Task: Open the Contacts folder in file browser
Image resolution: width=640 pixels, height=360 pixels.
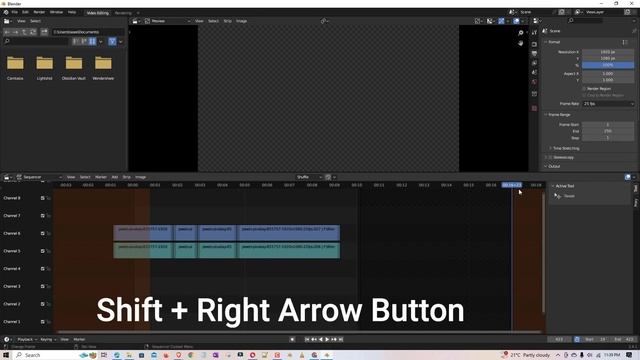Action: 15,68
